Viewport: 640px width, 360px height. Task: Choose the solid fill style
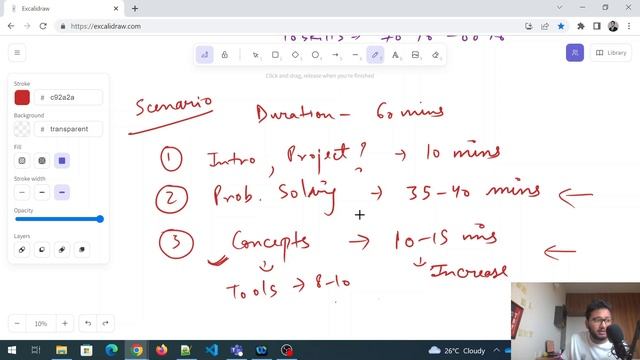coord(62,161)
